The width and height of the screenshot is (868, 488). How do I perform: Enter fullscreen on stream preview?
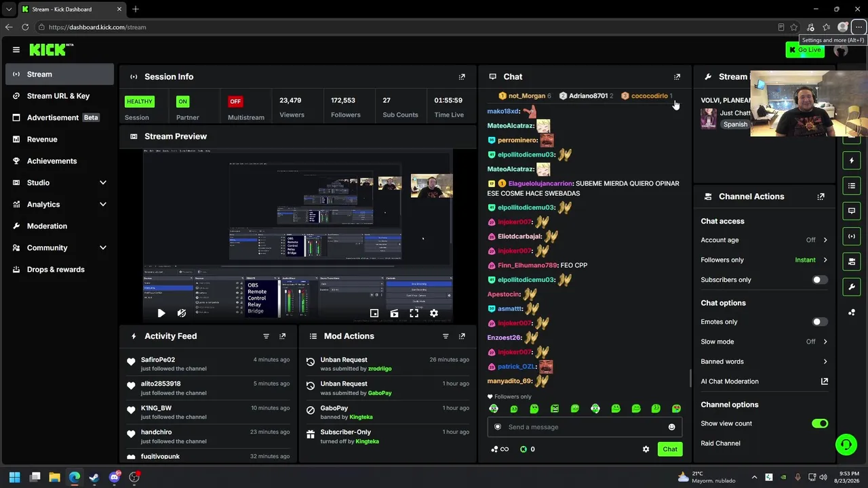point(414,313)
